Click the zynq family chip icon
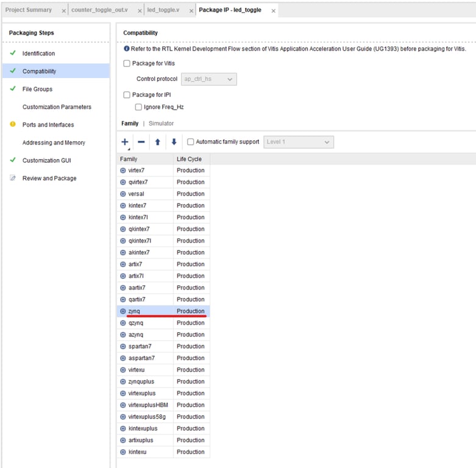 [123, 311]
